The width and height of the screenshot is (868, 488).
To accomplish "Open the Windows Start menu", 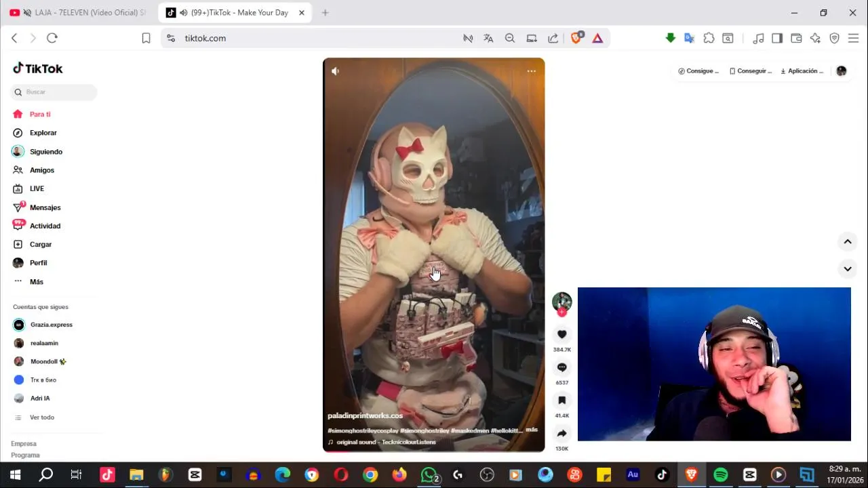I will coord(15,475).
